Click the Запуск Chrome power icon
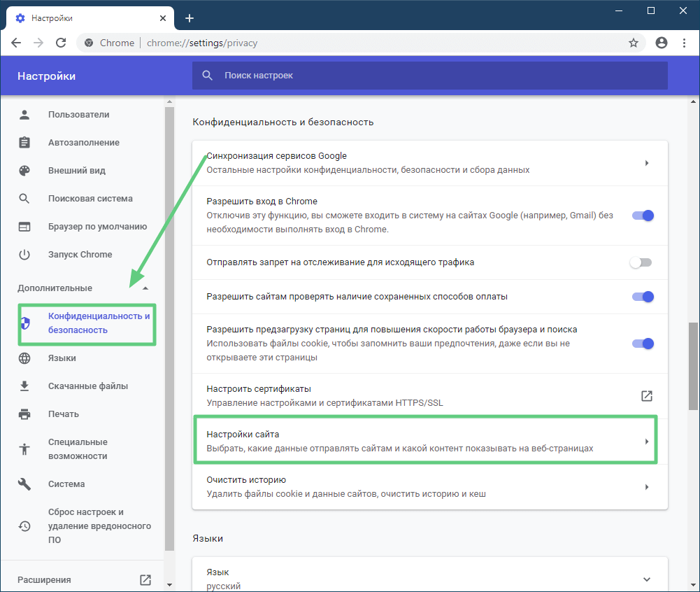The image size is (700, 592). click(x=24, y=255)
